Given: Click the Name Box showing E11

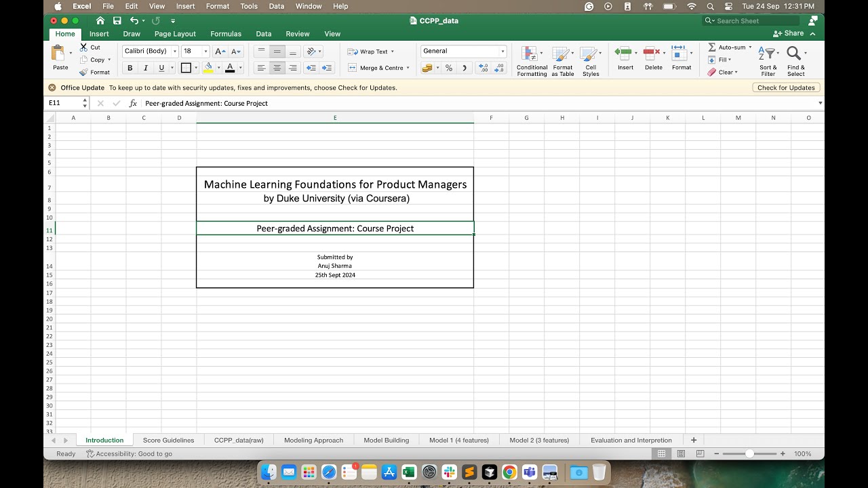Looking at the screenshot, I should tap(64, 103).
